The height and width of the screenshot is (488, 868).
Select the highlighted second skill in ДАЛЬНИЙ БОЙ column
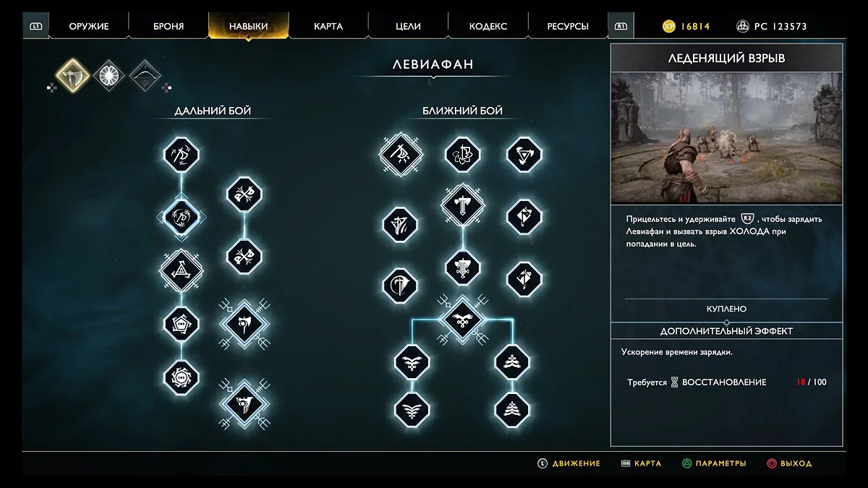tap(181, 215)
